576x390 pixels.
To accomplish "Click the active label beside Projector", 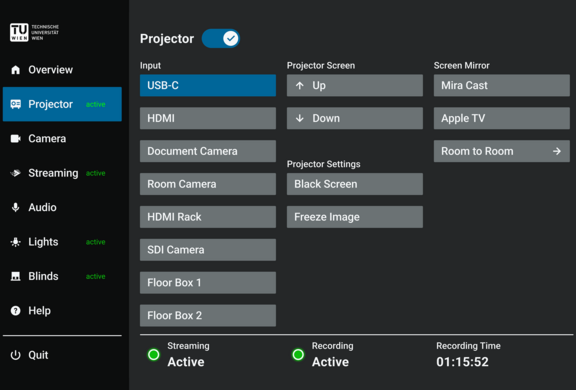I will [96, 104].
